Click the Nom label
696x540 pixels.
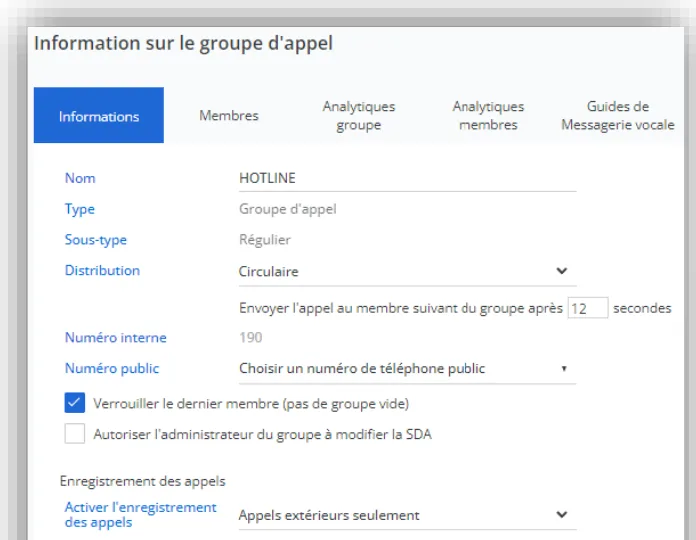pos(80,178)
